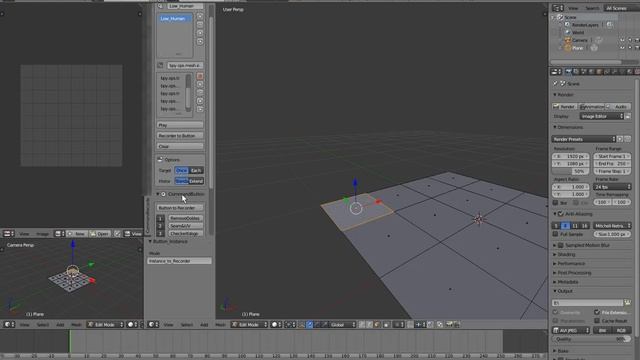Click the scrollbar of the bpy.ops command list

click(x=188, y=92)
